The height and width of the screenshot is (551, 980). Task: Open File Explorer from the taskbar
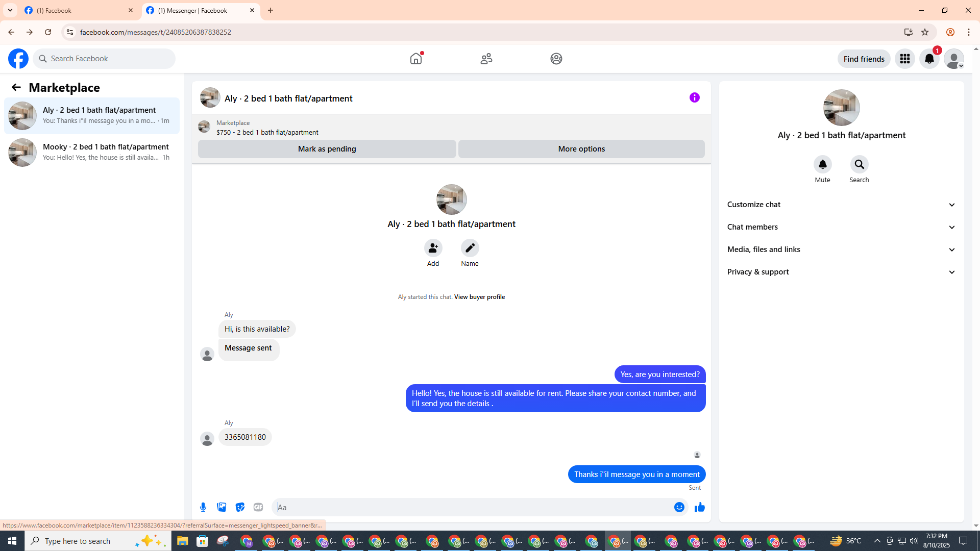tap(182, 541)
